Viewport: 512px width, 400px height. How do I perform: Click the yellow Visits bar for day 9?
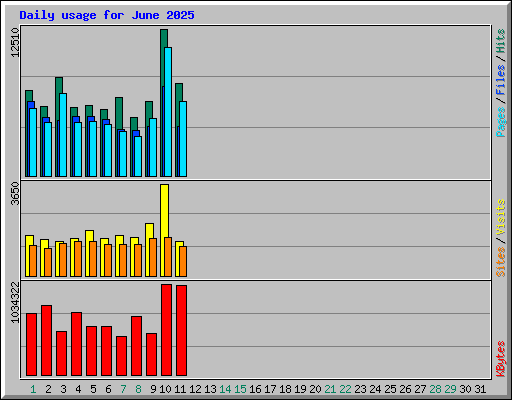[x=149, y=231]
